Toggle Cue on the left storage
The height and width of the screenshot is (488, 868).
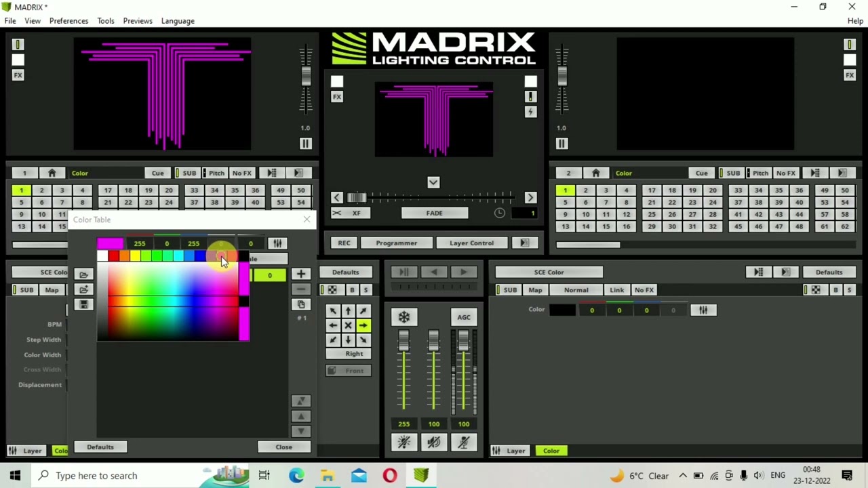(x=157, y=173)
